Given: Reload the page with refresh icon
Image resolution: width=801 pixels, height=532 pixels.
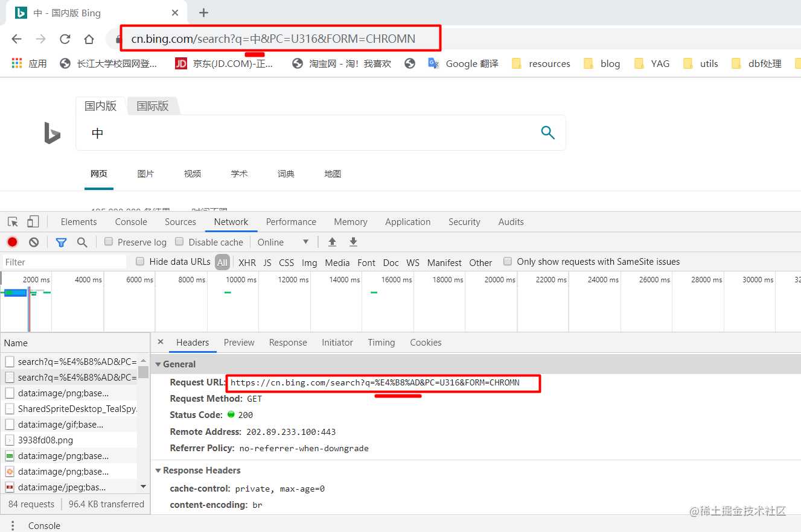Looking at the screenshot, I should pyautogui.click(x=65, y=39).
